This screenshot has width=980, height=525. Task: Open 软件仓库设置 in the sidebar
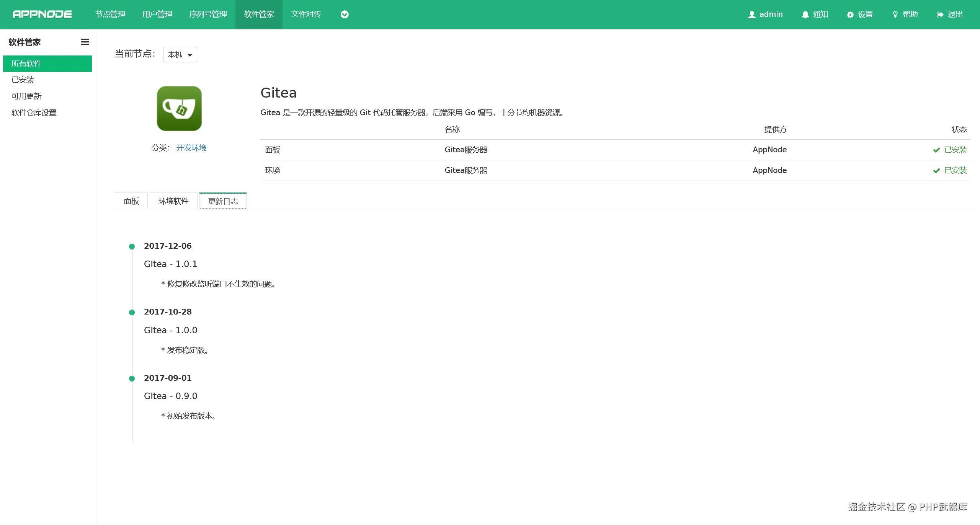click(x=34, y=112)
